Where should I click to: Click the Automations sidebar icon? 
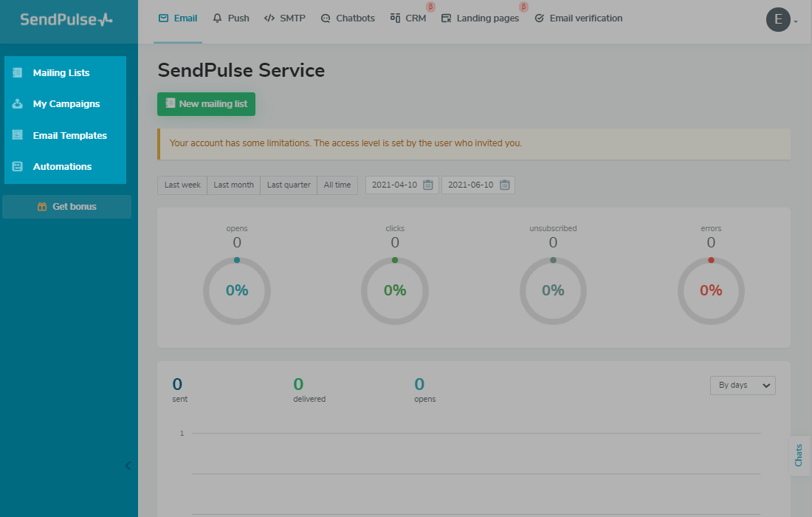(18, 167)
